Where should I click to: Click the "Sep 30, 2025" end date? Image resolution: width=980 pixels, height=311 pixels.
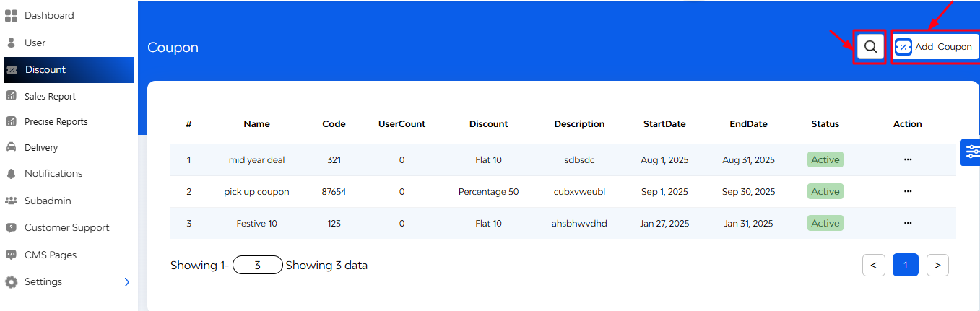[x=748, y=192]
